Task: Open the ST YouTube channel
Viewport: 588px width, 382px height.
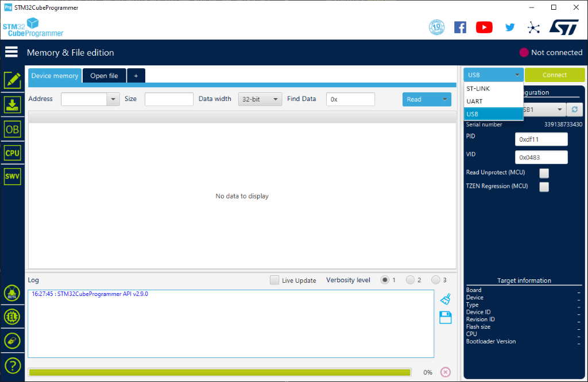Action: (x=484, y=28)
